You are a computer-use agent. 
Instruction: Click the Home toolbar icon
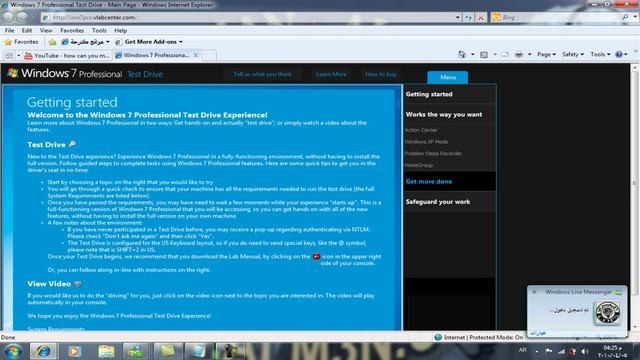pos(462,54)
